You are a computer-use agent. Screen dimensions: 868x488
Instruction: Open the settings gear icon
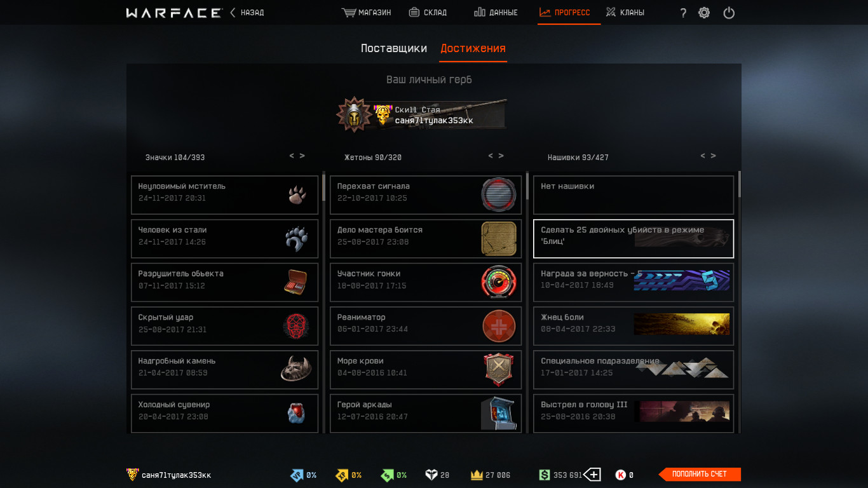coord(704,12)
